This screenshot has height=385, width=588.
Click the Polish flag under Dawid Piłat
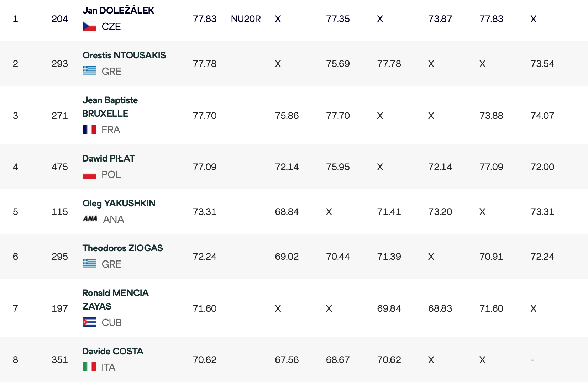89,174
